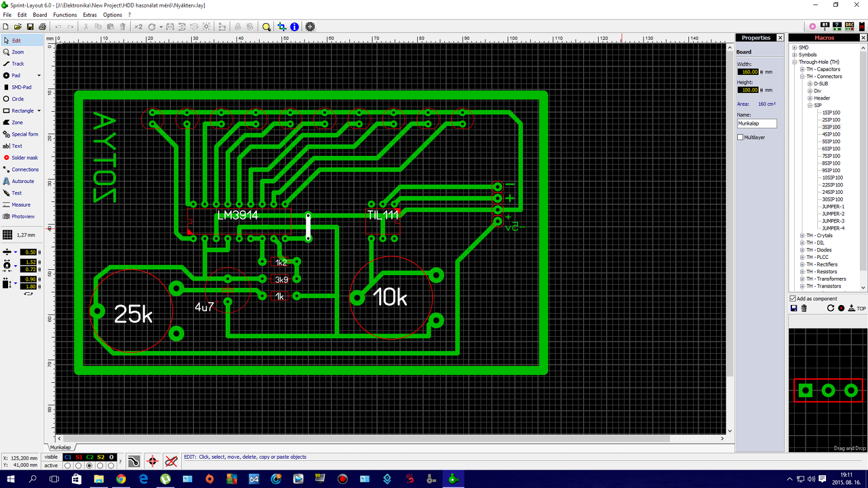Set S1 layer as active

(79, 466)
